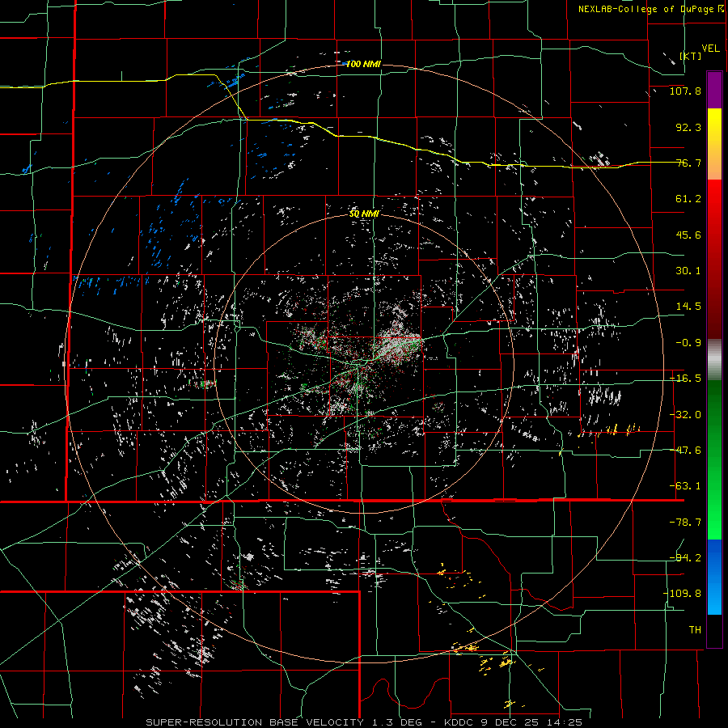This screenshot has width=728, height=728.
Task: Click the 76.7 velocity scale value
Action: pos(688,163)
